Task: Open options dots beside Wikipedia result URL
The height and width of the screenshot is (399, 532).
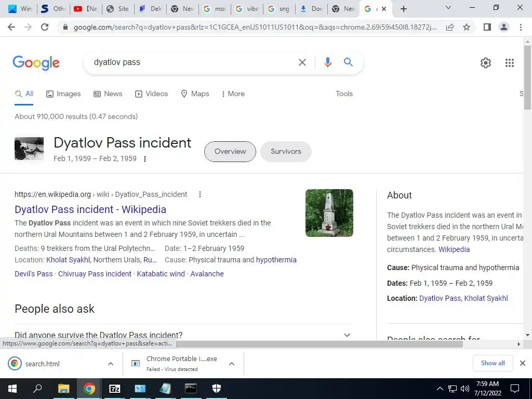Action: coord(200,194)
